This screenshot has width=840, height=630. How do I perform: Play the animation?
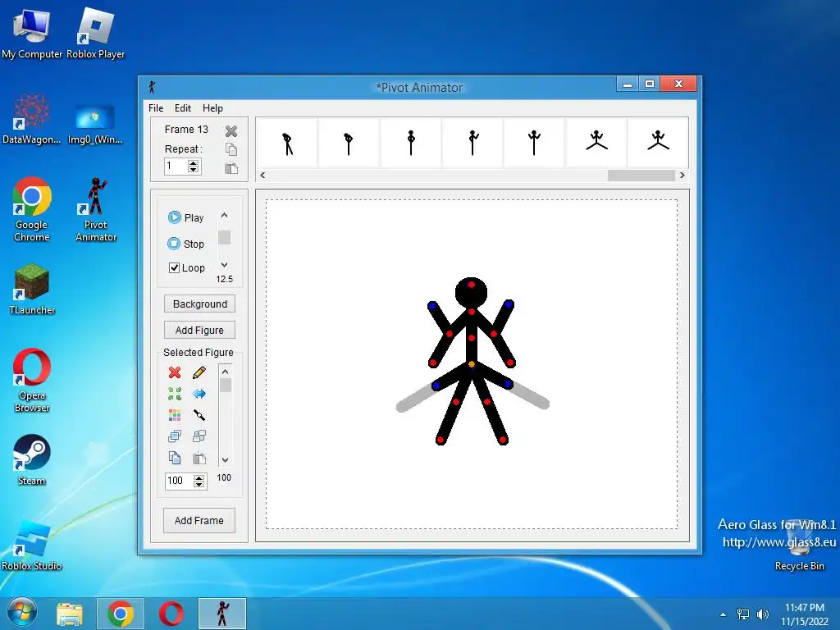186,217
